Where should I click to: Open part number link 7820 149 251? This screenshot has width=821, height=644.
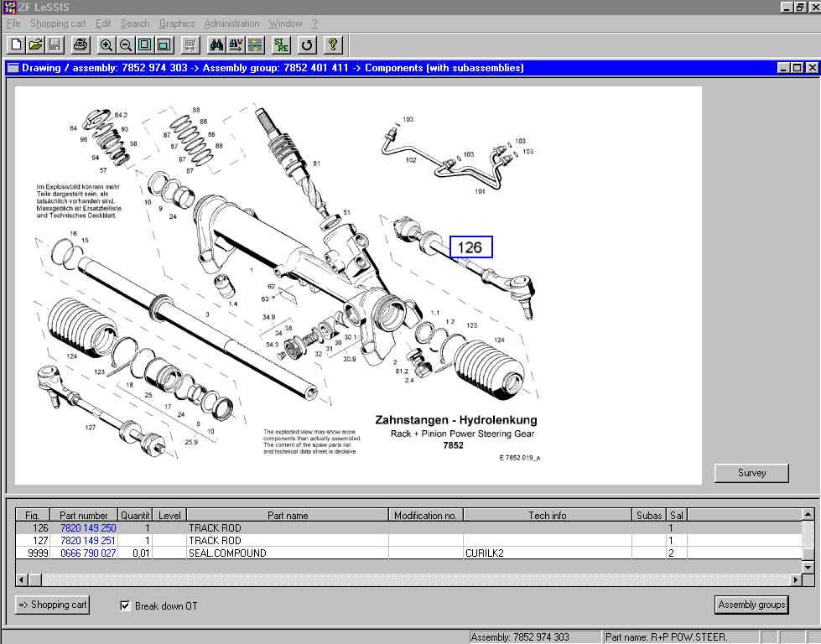88,540
